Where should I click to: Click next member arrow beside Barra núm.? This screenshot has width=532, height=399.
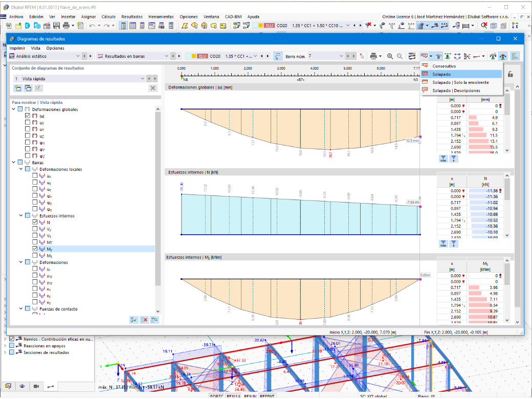pos(354,56)
